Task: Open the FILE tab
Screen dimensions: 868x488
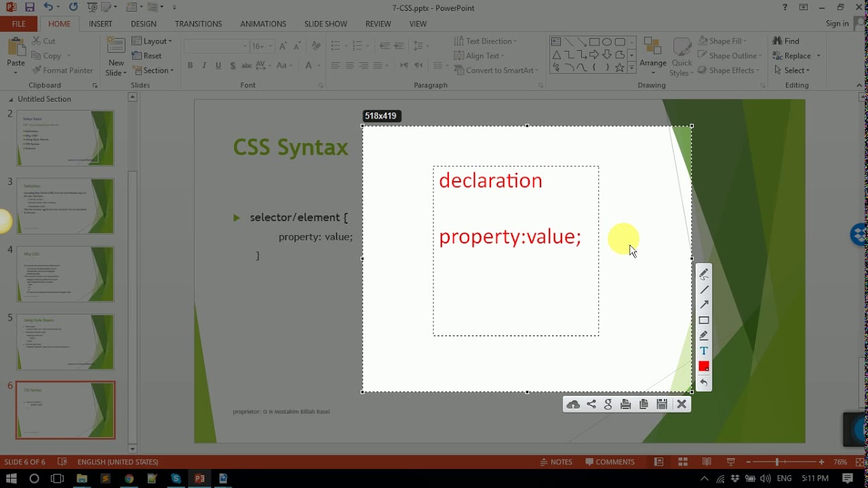Action: point(18,24)
